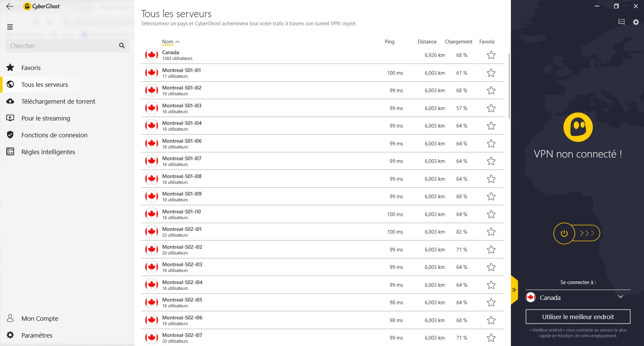Open the feedback chat icon
Image resolution: width=644 pixels, height=346 pixels.
tap(621, 22)
